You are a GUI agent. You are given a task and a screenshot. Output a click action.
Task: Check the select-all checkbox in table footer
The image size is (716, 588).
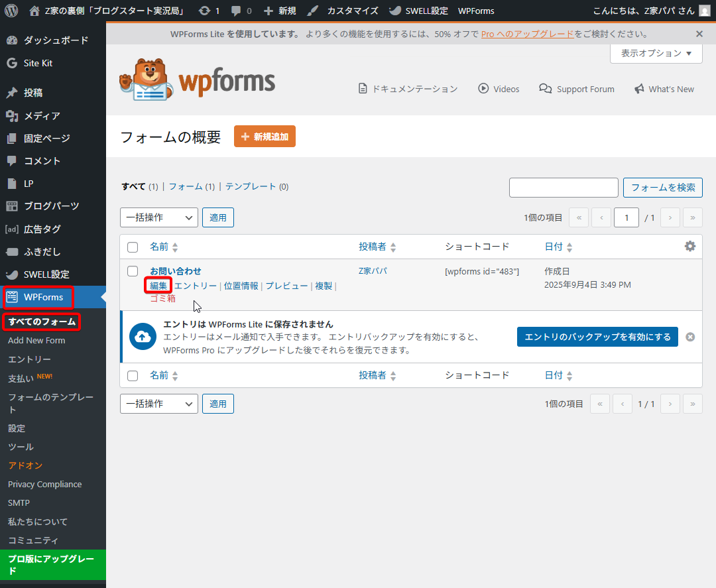pyautogui.click(x=133, y=376)
